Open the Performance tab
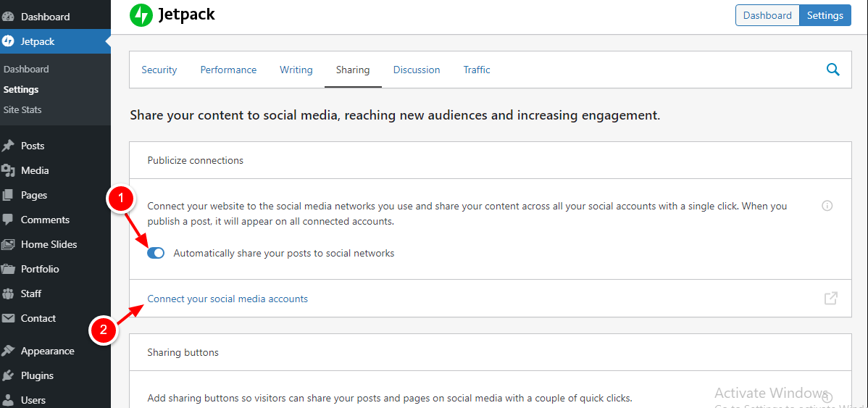Viewport: 868px width, 408px height. [228, 70]
